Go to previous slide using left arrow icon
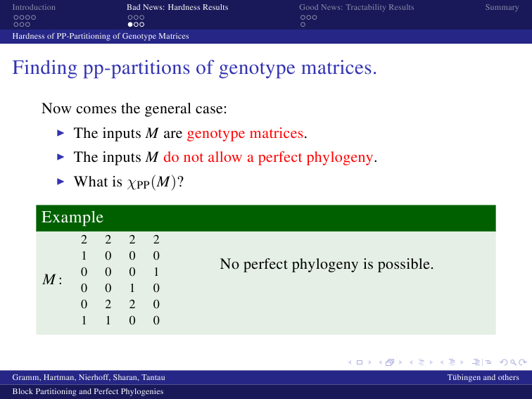The width and height of the screenshot is (532, 399). pos(350,362)
